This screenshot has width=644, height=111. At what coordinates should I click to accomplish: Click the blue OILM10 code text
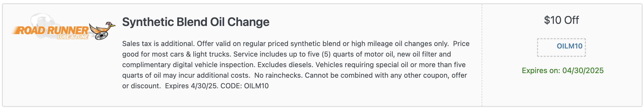pos(569,46)
